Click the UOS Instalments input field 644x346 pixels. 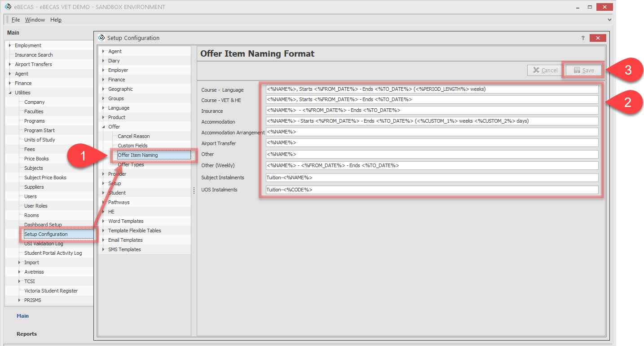pos(432,190)
